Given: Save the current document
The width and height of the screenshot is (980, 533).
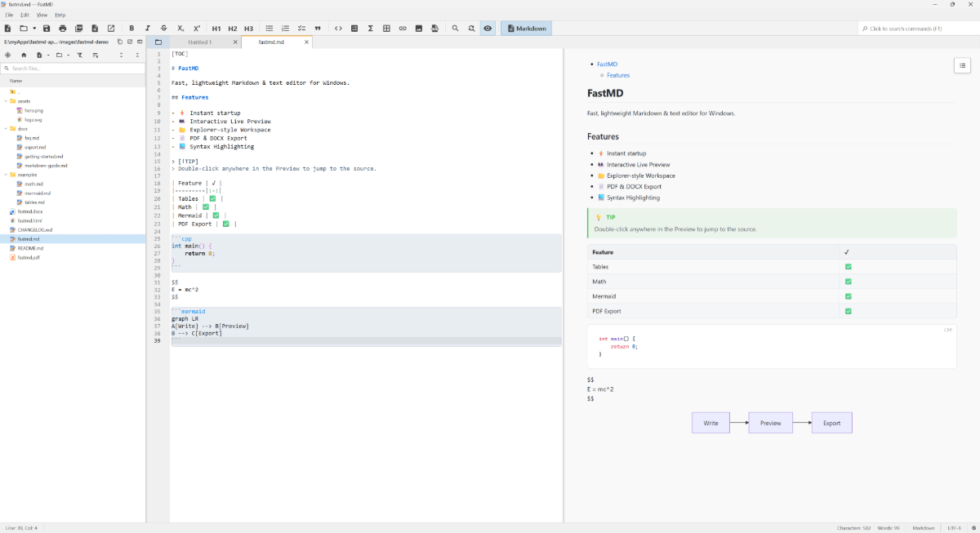Looking at the screenshot, I should tap(47, 29).
